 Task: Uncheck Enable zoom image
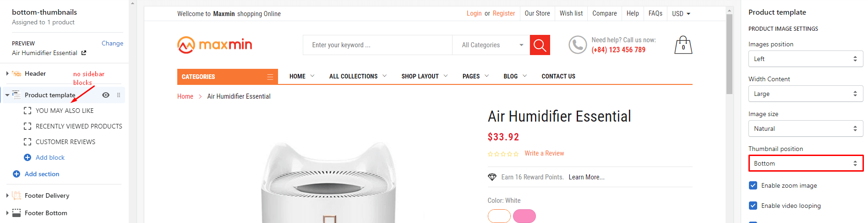[753, 185]
